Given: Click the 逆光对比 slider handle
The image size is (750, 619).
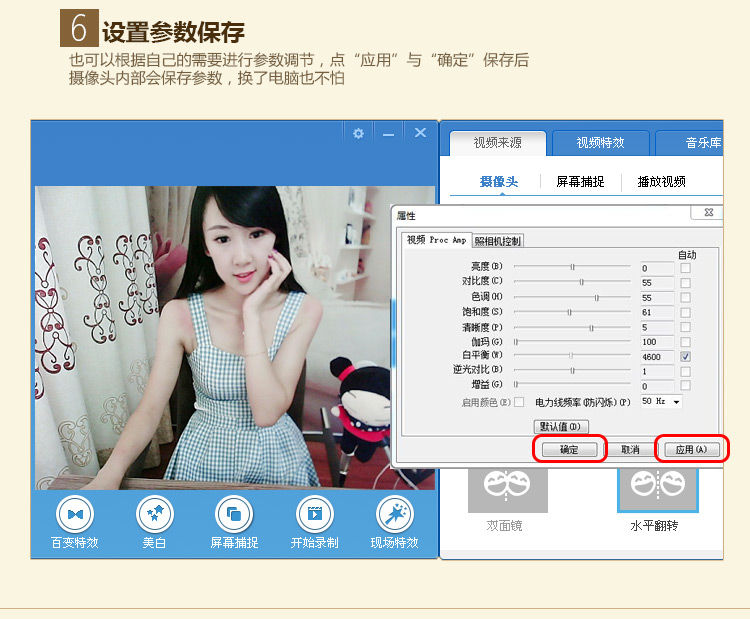Looking at the screenshot, I should click(572, 370).
